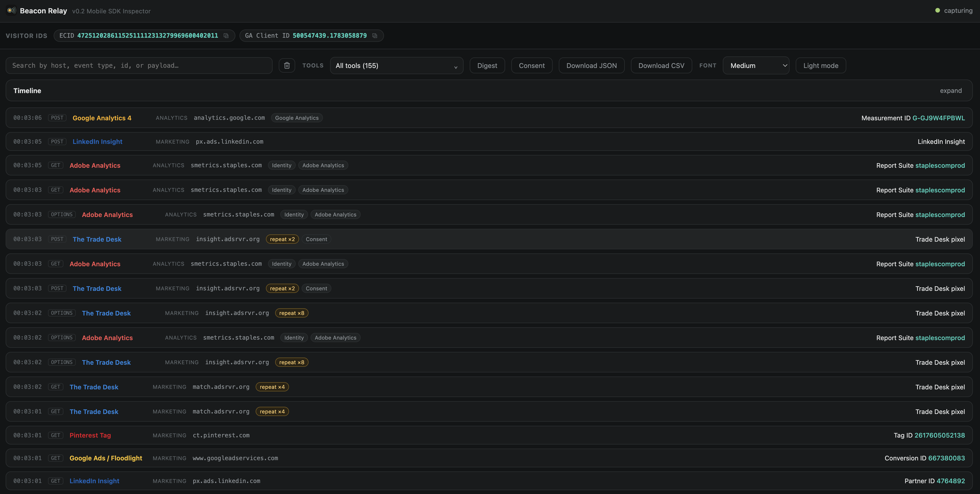Image resolution: width=980 pixels, height=494 pixels.
Task: Click the GA Client ID number
Action: pos(330,36)
